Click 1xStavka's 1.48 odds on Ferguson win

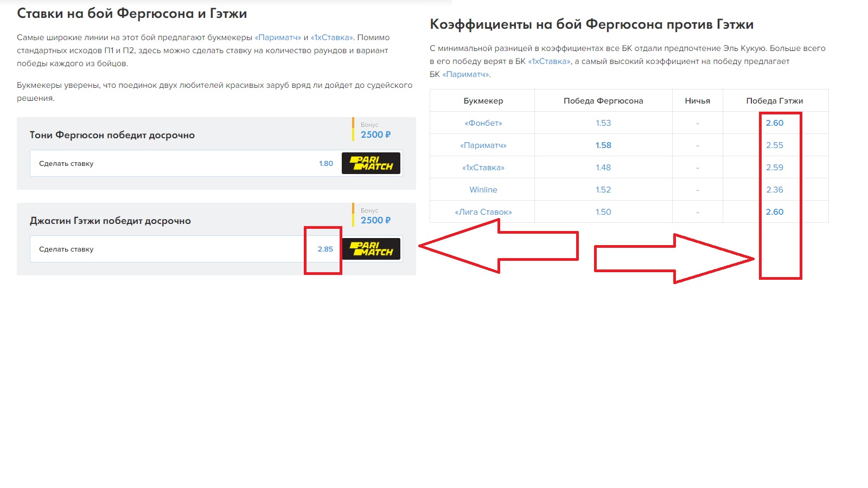tap(603, 168)
